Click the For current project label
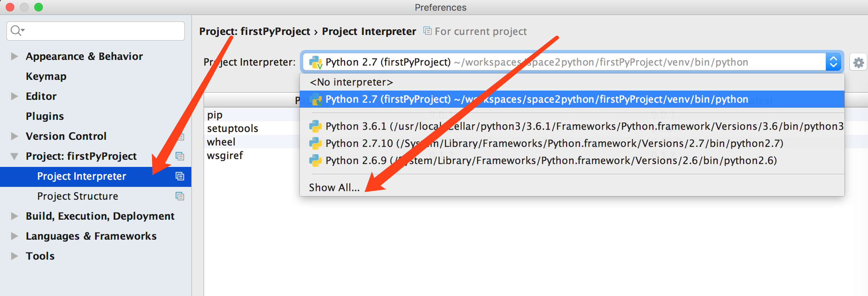The width and height of the screenshot is (868, 296). tap(481, 31)
